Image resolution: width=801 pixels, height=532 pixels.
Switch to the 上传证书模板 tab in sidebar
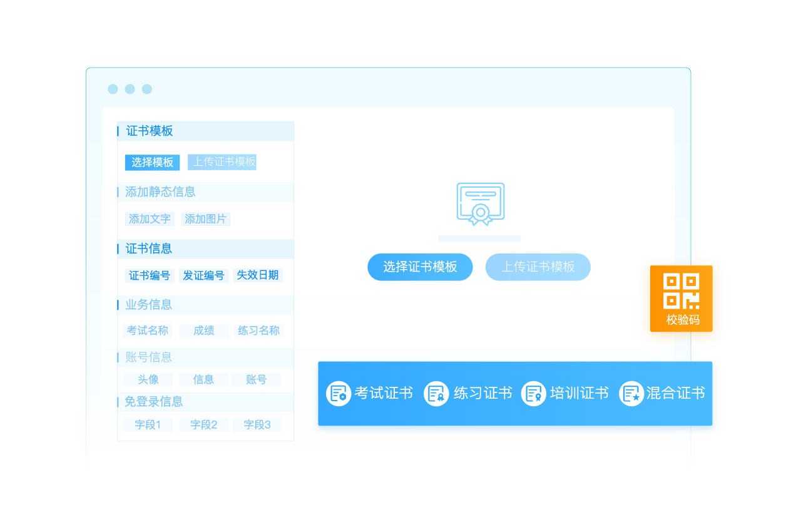tap(222, 162)
